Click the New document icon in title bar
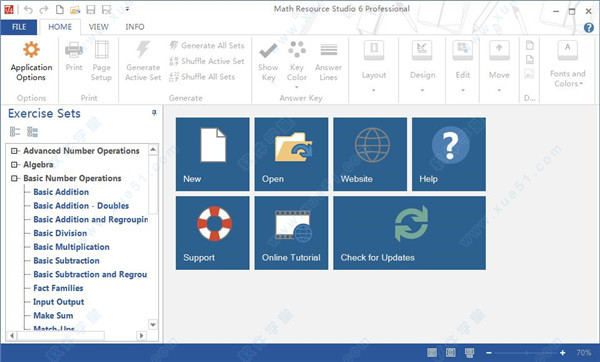This screenshot has width=600, height=362. pos(60,10)
